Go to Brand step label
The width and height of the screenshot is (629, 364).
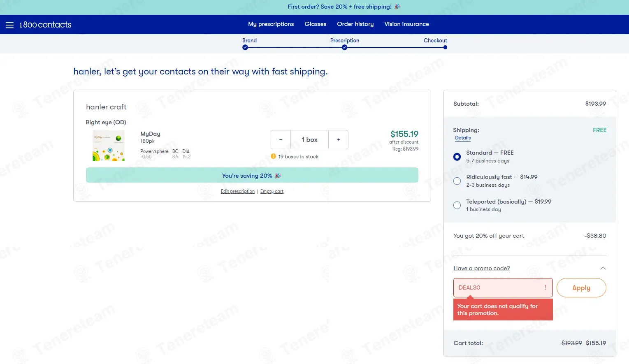coord(249,40)
